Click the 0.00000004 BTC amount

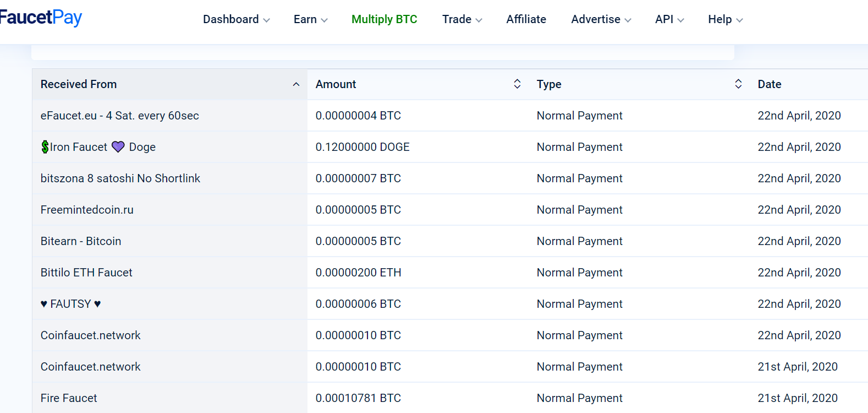358,116
